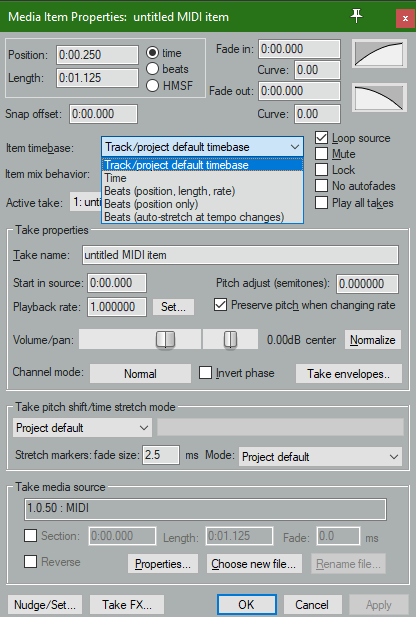
Task: Click the Playback rate field
Action: click(x=117, y=307)
